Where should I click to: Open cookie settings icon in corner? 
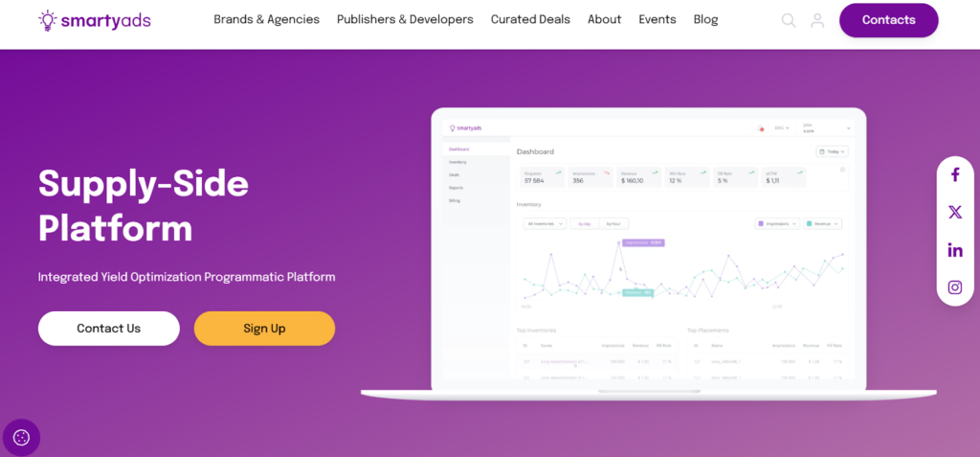click(x=21, y=438)
